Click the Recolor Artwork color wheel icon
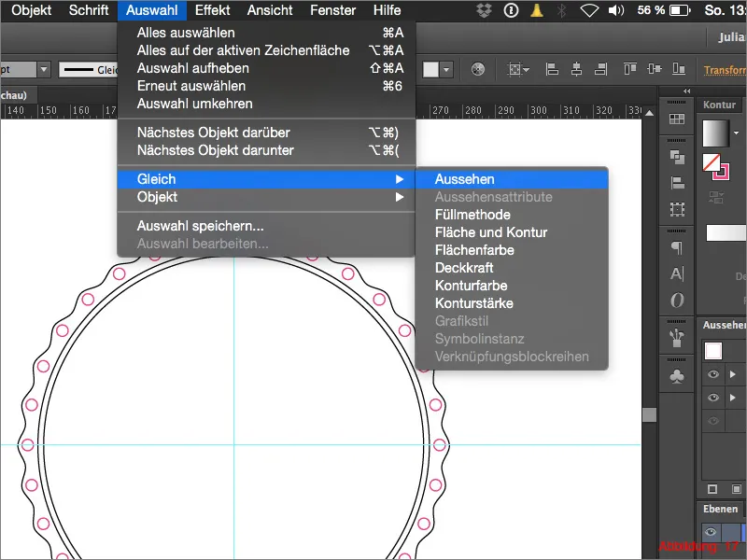Image resolution: width=747 pixels, height=560 pixels. (x=478, y=69)
